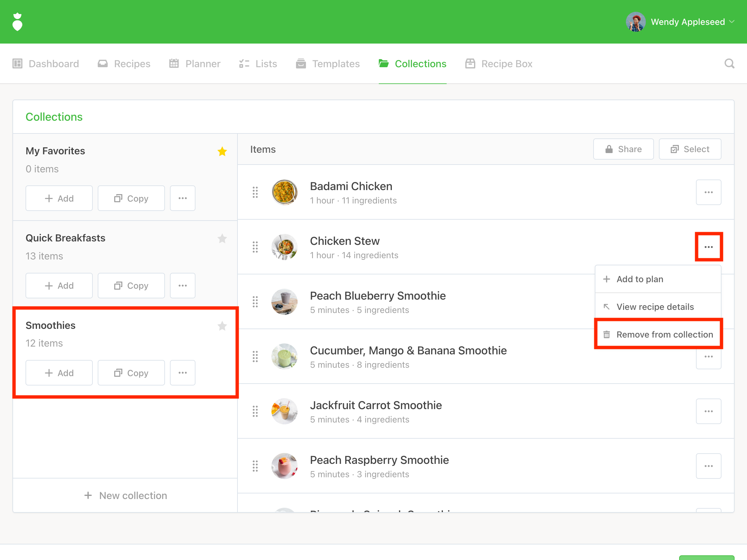Click drag handle beside Badami Chicken

coord(255,192)
